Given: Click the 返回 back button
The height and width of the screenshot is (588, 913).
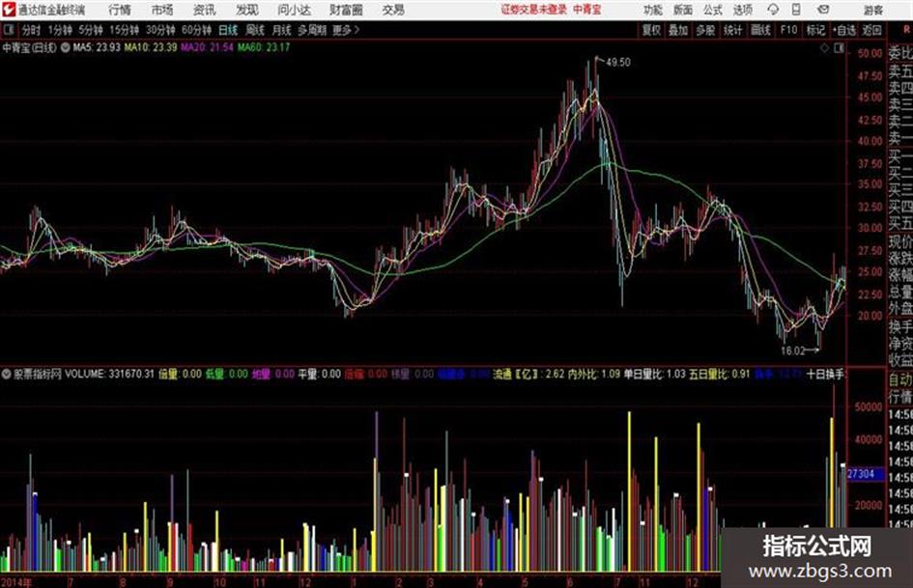Looking at the screenshot, I should (871, 30).
